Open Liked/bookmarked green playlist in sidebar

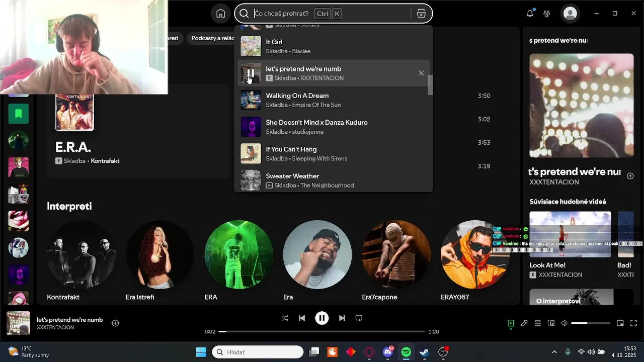[18, 114]
